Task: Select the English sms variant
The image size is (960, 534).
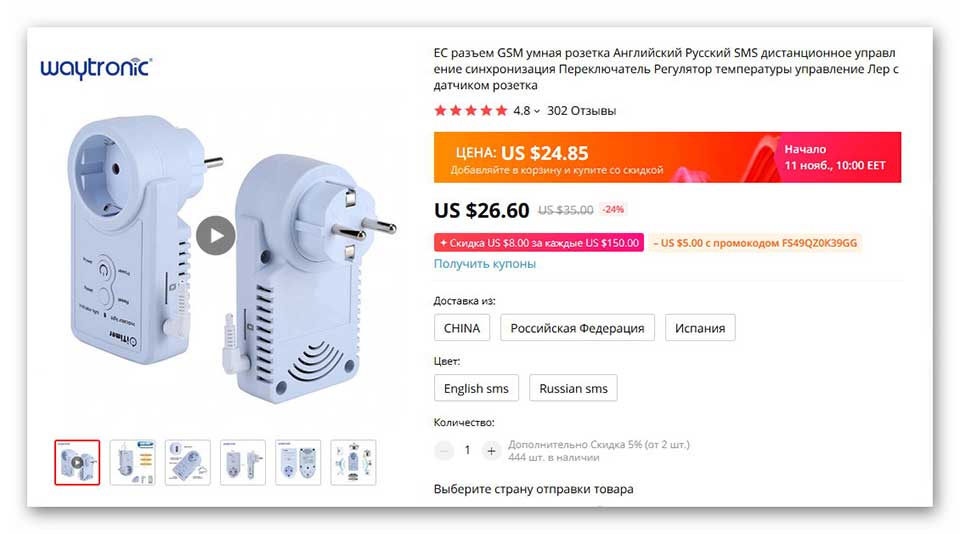Action: click(476, 388)
